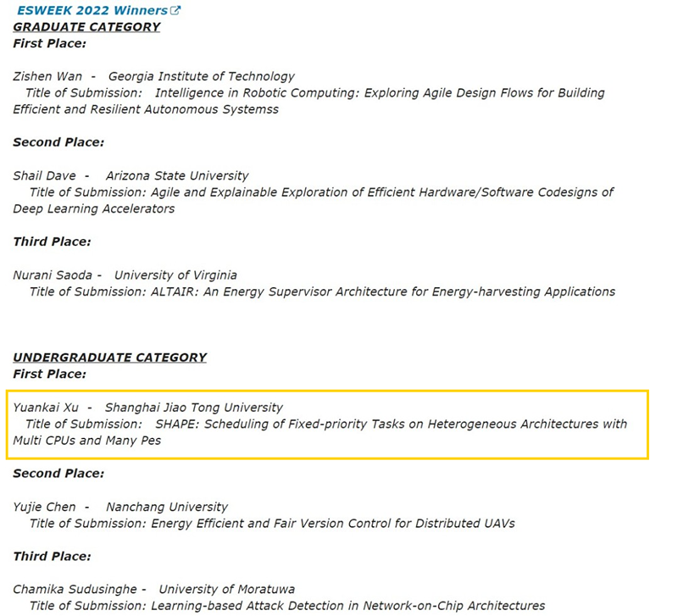This screenshot has width=678, height=616.
Task: Click the Energy Efficient Fair Version Control title
Action: 333,524
